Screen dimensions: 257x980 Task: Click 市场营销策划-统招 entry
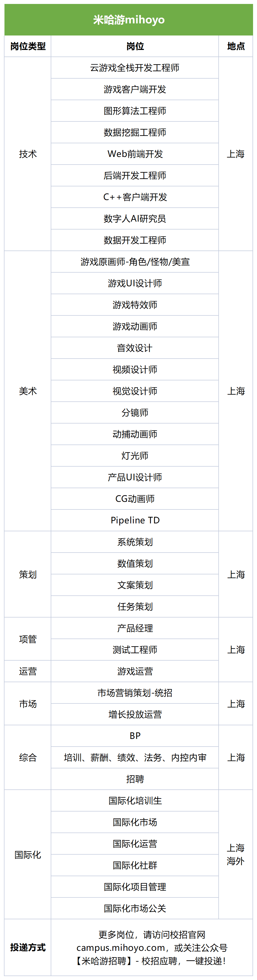[135, 692]
